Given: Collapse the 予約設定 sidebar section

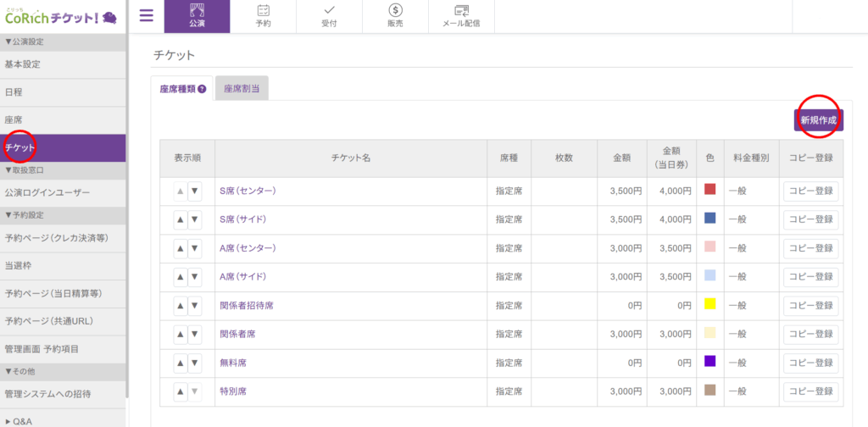Looking at the screenshot, I should 24,214.
